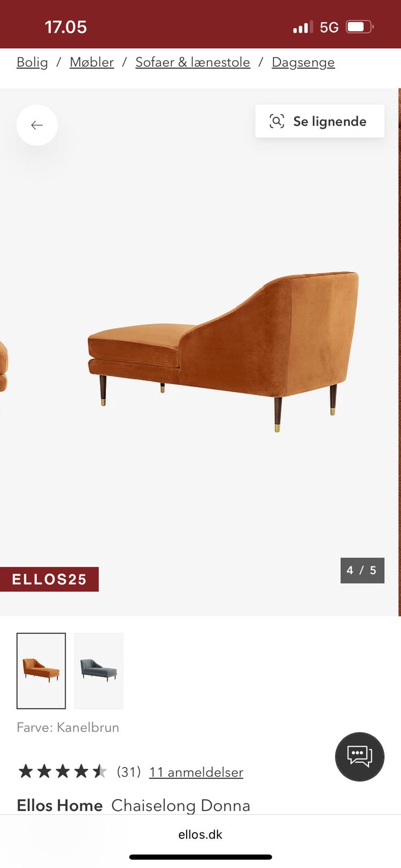Click the Se lignende button
Viewport: 401px width, 868px height.
320,121
